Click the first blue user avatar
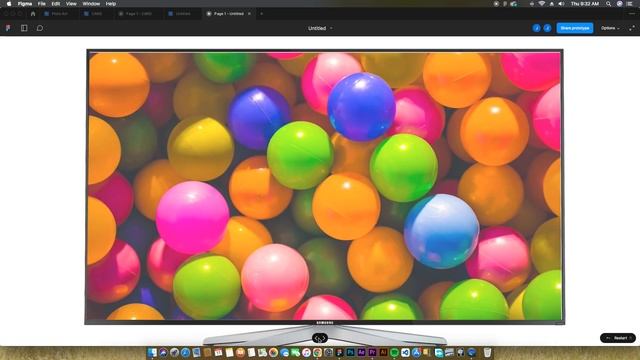Screen dimensions: 640x360 pos(536,28)
